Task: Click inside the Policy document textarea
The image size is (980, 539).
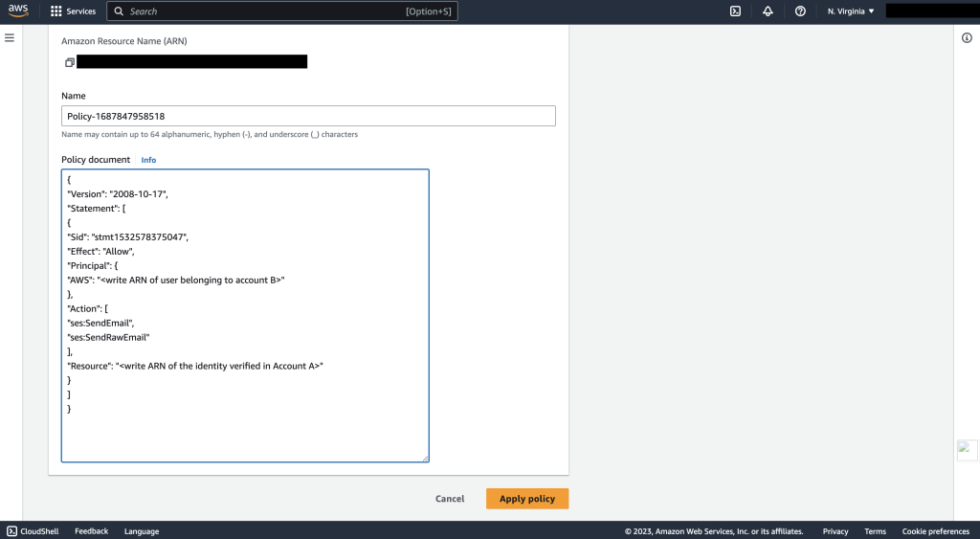Action: (x=245, y=316)
